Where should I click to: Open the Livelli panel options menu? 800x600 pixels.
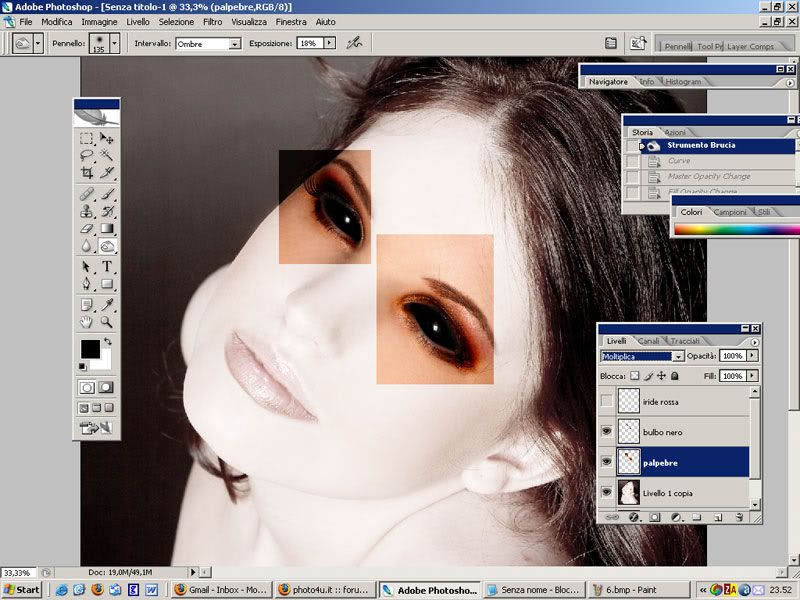coord(755,342)
